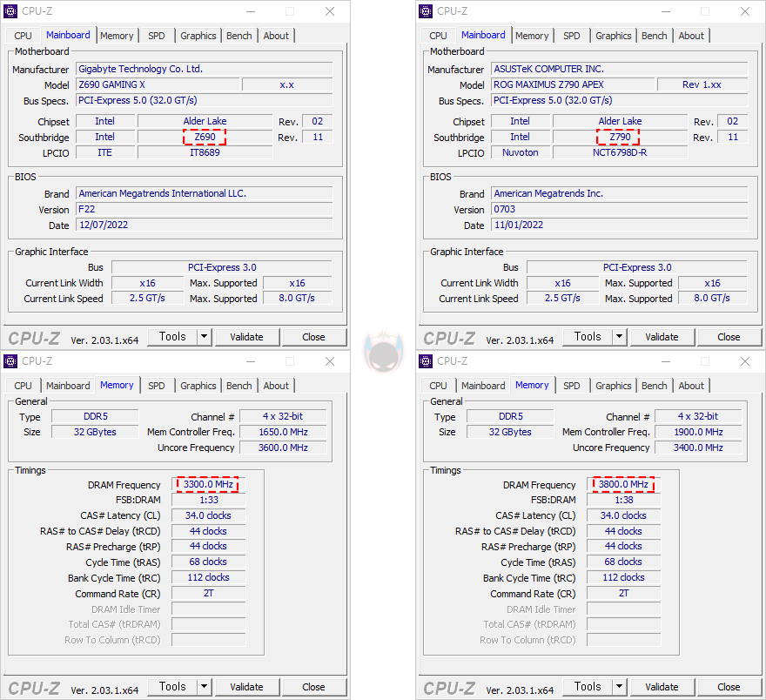The width and height of the screenshot is (766, 700).
Task: Open the Bench tab in ASUS Z790 window
Action: tap(654, 36)
